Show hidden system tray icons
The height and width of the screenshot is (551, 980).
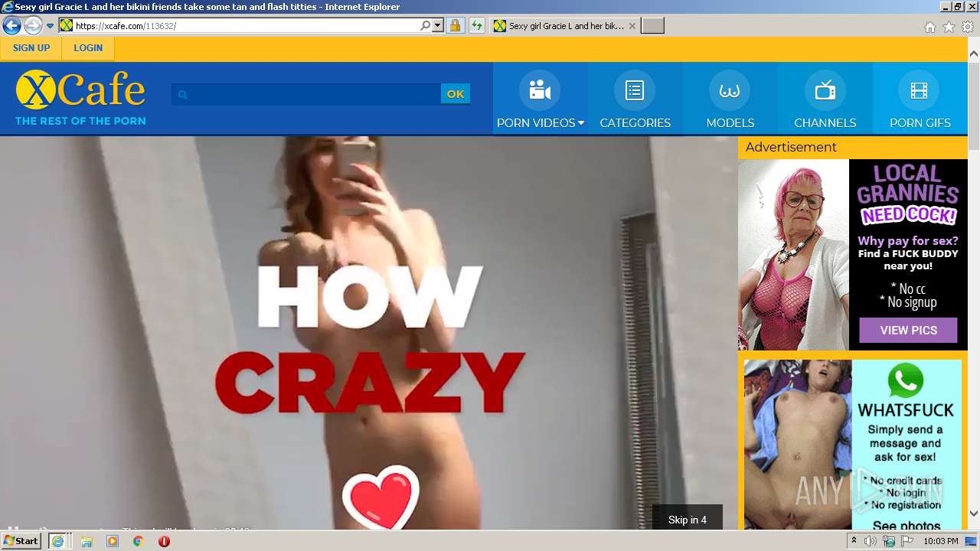[x=855, y=541]
